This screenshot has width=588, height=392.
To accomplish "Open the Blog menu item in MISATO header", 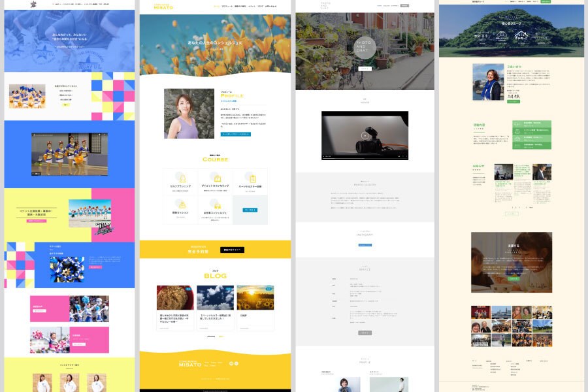I will pyautogui.click(x=260, y=7).
